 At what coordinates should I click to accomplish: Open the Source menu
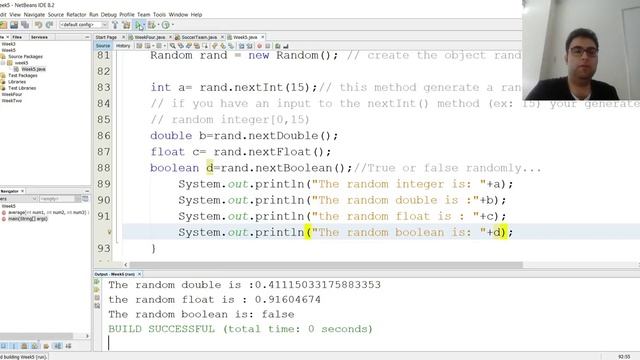56,15
